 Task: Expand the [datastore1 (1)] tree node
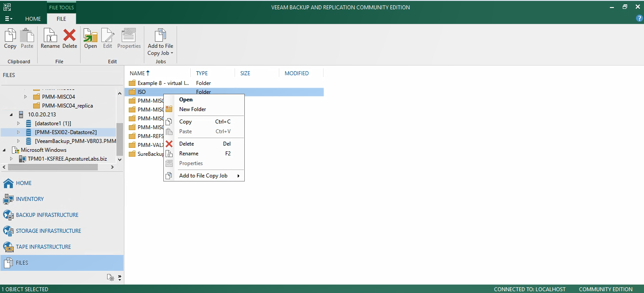18,123
